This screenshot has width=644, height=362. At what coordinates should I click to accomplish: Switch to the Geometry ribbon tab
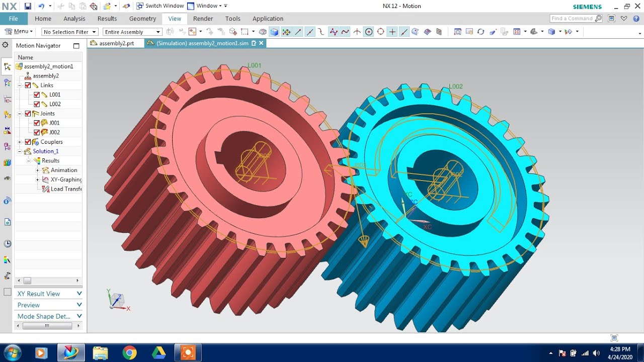[142, 19]
